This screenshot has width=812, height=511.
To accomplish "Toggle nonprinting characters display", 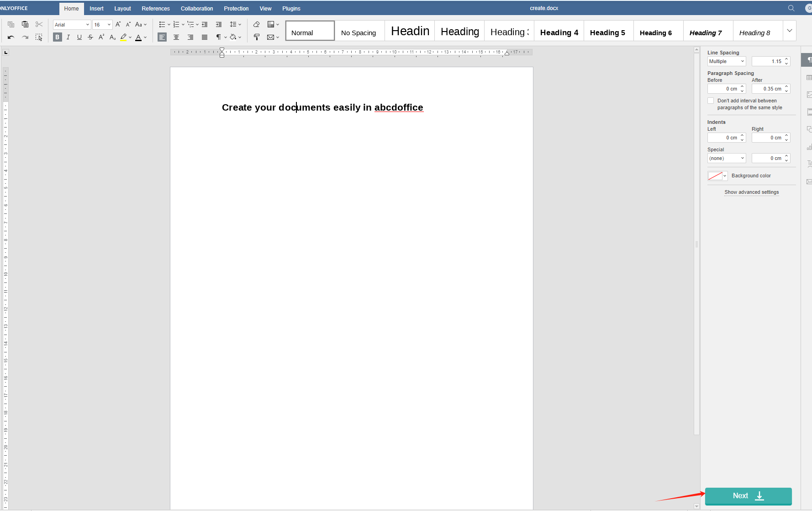I will [x=219, y=37].
